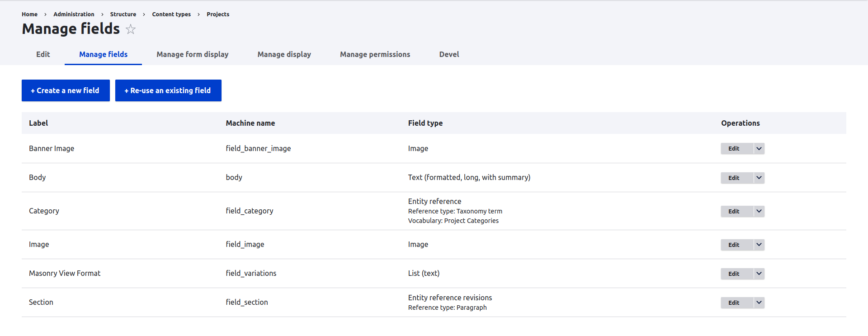Click the favorite star beside Manage fields title
The height and width of the screenshot is (336, 868).
tap(131, 29)
